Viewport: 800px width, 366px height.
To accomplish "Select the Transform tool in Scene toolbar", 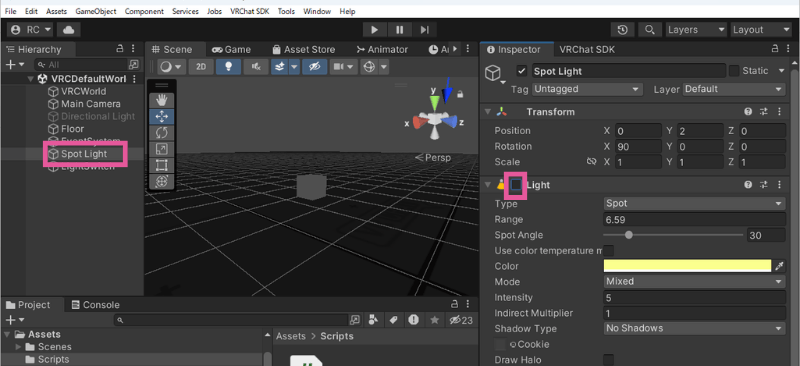I will [x=162, y=181].
